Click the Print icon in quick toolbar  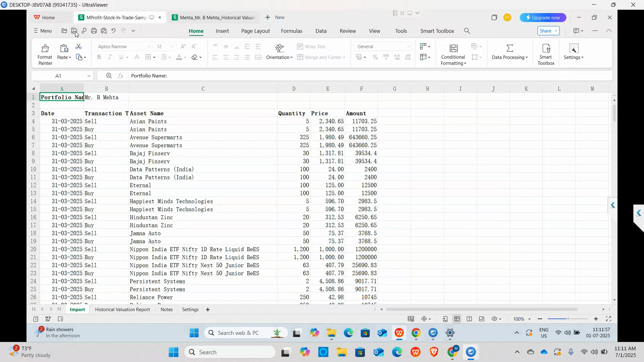pos(94,31)
